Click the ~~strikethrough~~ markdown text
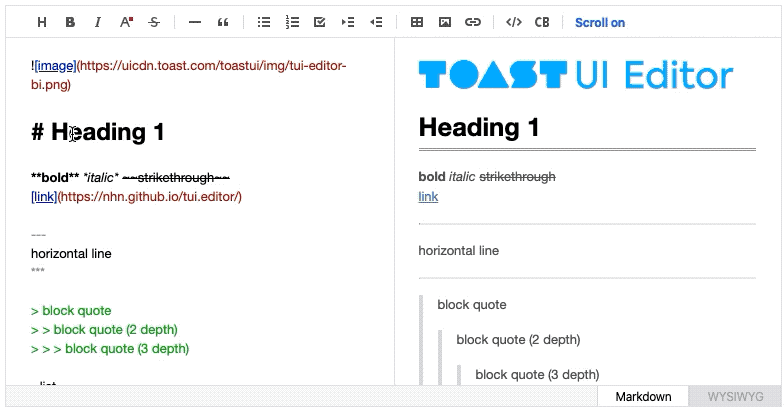Viewport: 784px width, 412px height. pos(176,178)
